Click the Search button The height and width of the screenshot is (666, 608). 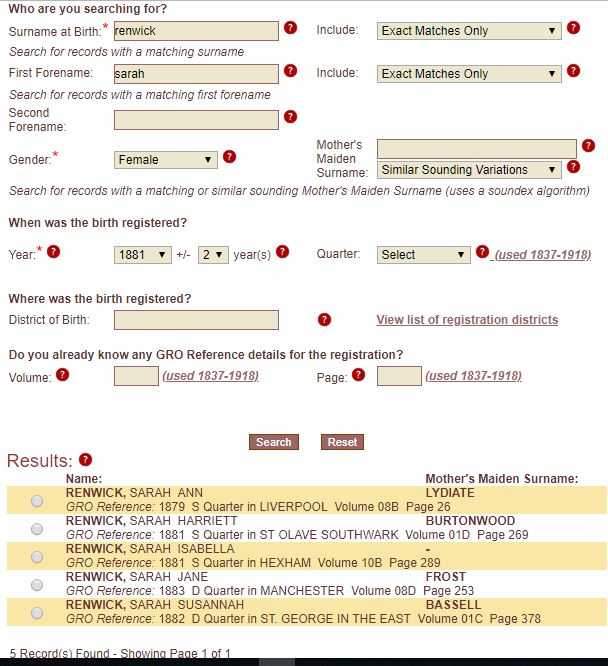click(x=274, y=442)
